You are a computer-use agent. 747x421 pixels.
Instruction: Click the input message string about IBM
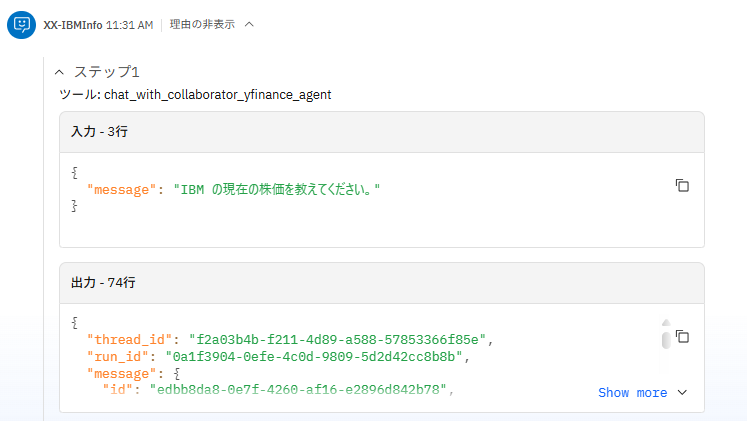pyautogui.click(x=277, y=189)
